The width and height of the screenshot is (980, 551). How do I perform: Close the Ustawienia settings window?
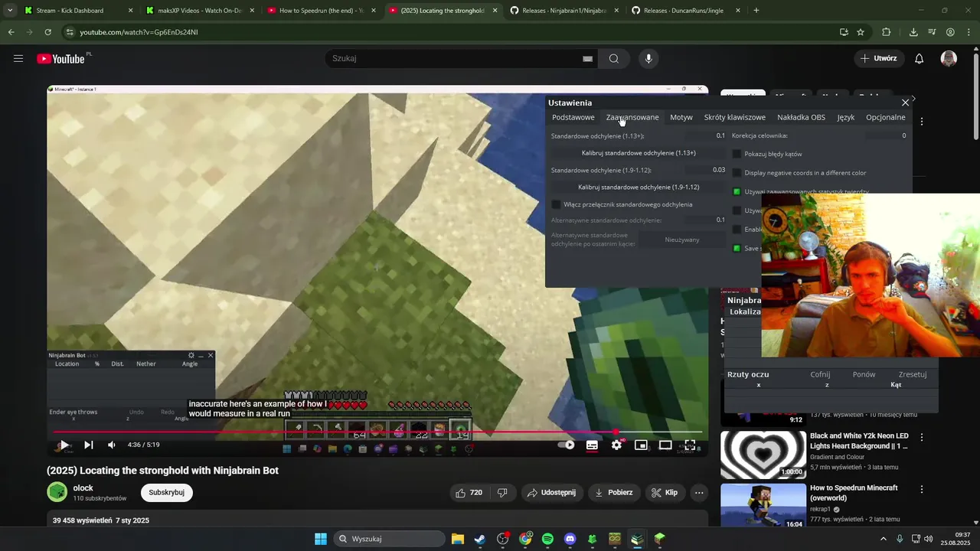click(x=906, y=103)
